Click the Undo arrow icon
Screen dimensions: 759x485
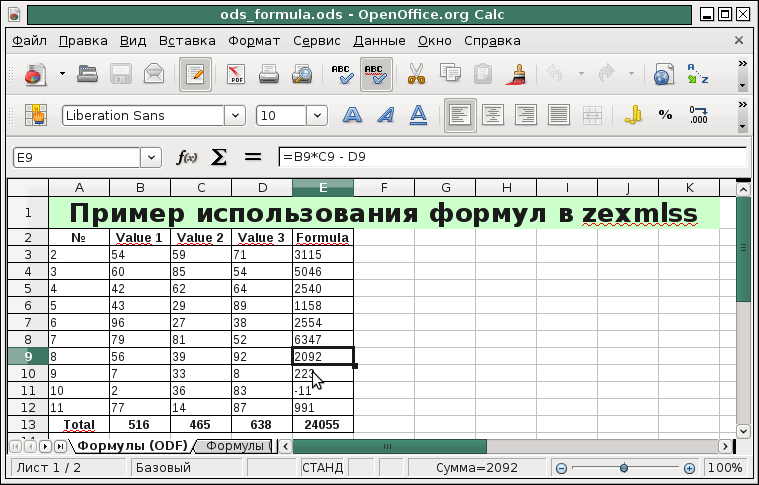pos(555,74)
